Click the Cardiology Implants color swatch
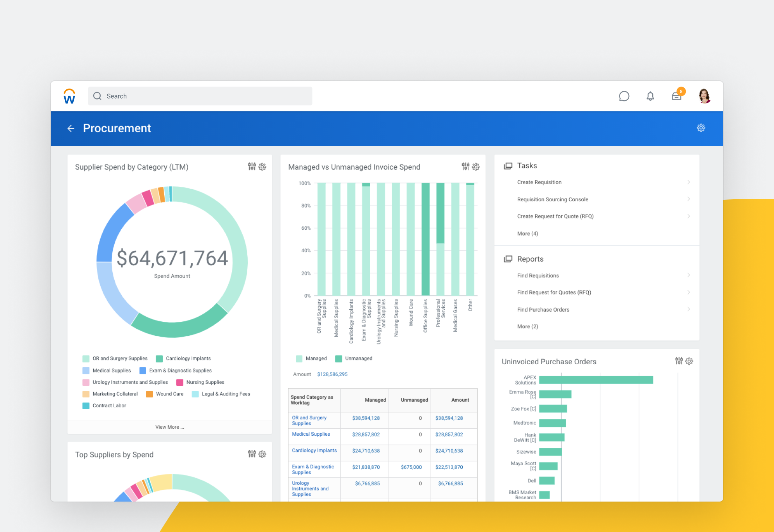774x532 pixels. point(158,358)
